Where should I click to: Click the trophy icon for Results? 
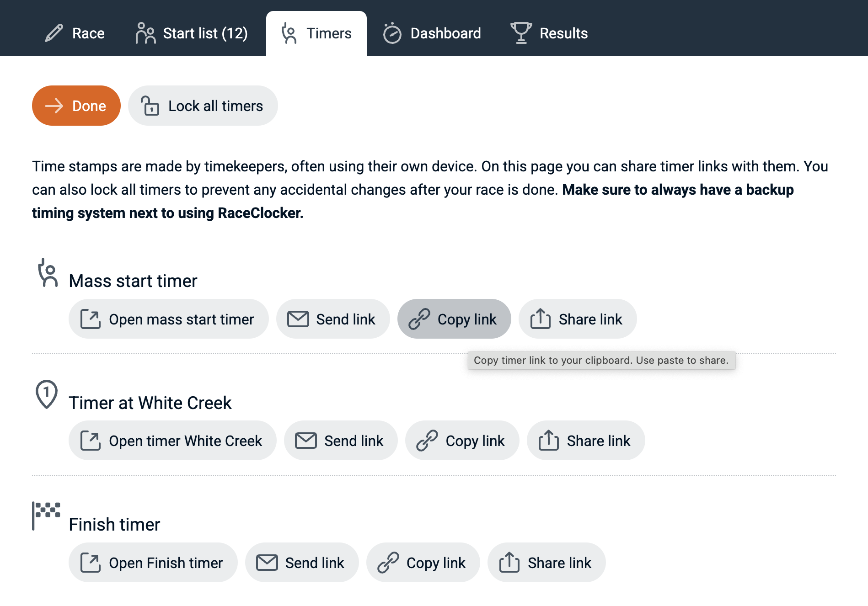[521, 33]
